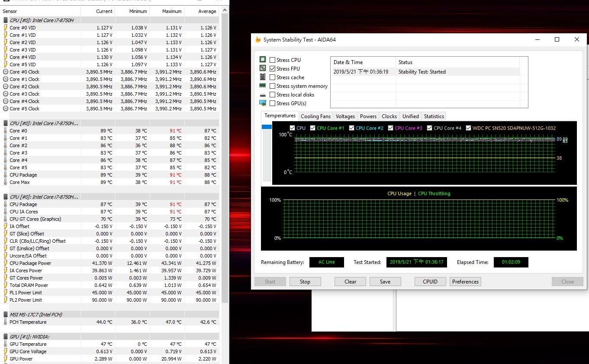Click the thermometer icon for PCH Temperature
This screenshot has height=364, width=589.
pos(6,322)
